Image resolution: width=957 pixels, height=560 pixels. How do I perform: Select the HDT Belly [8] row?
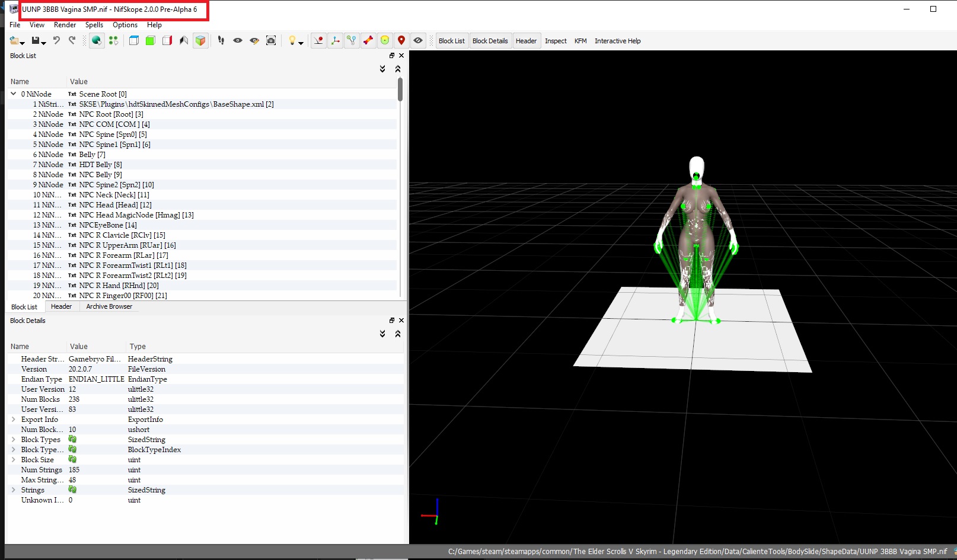[202, 164]
